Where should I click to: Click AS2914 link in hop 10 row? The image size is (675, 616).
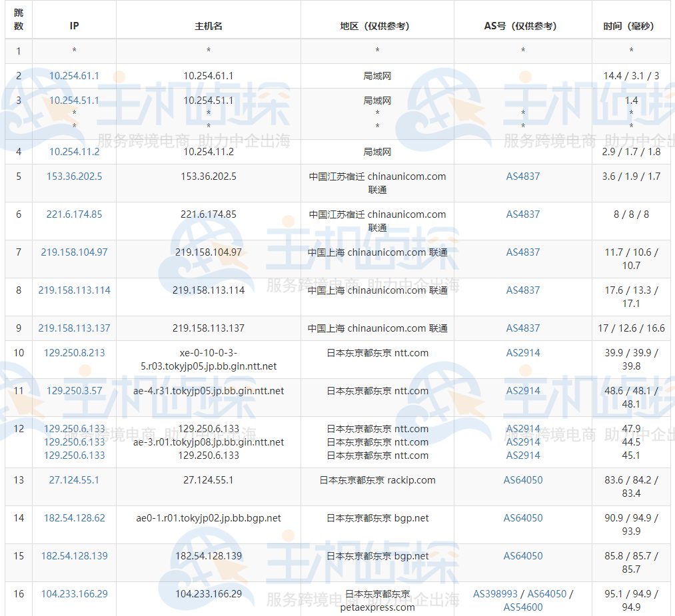[523, 353]
